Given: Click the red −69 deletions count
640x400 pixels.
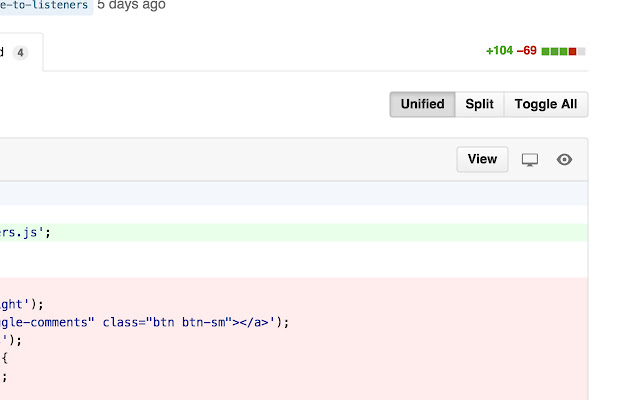Looking at the screenshot, I should click(x=527, y=51).
